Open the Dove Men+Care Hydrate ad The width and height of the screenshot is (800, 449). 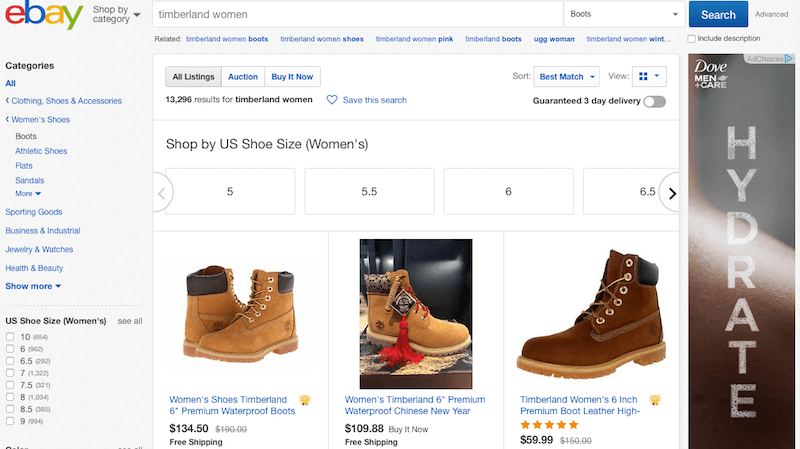click(x=741, y=252)
